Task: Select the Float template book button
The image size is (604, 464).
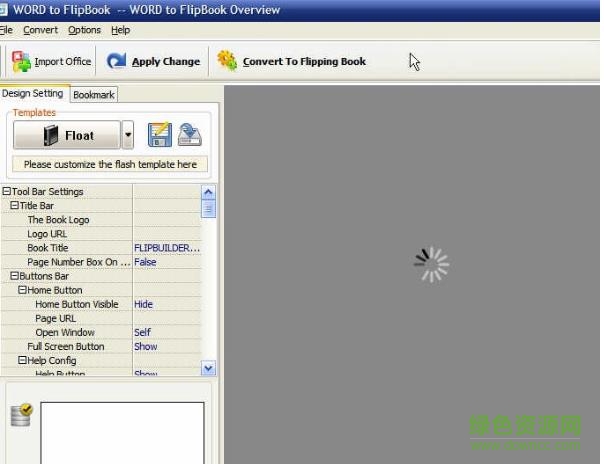Action: coord(67,135)
